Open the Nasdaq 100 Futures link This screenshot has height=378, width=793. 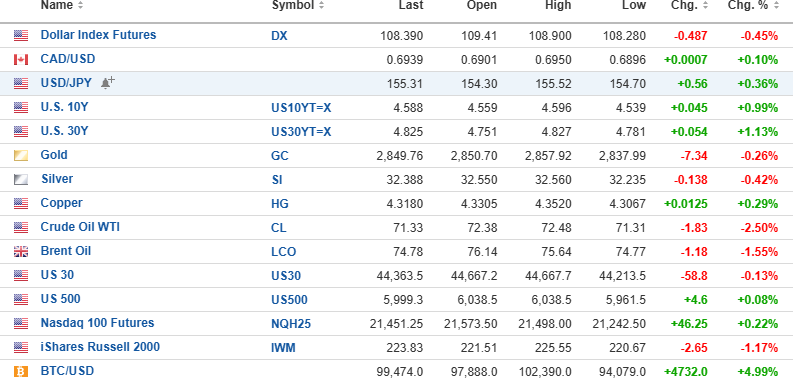pyautogui.click(x=97, y=323)
